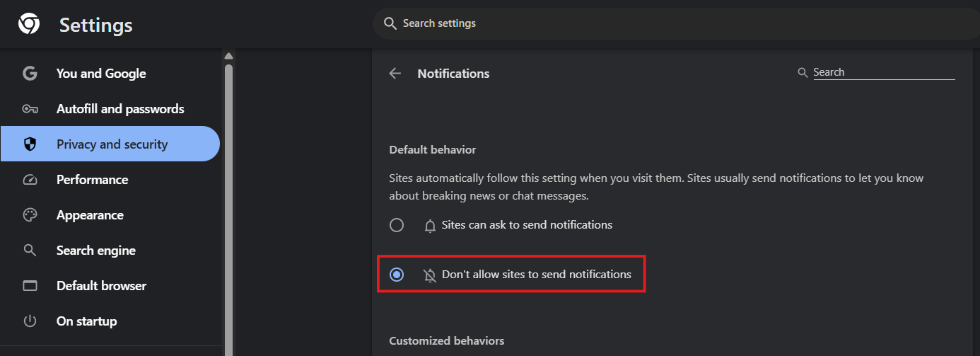Image resolution: width=980 pixels, height=356 pixels.
Task: Open the Privacy and security section
Action: click(112, 144)
